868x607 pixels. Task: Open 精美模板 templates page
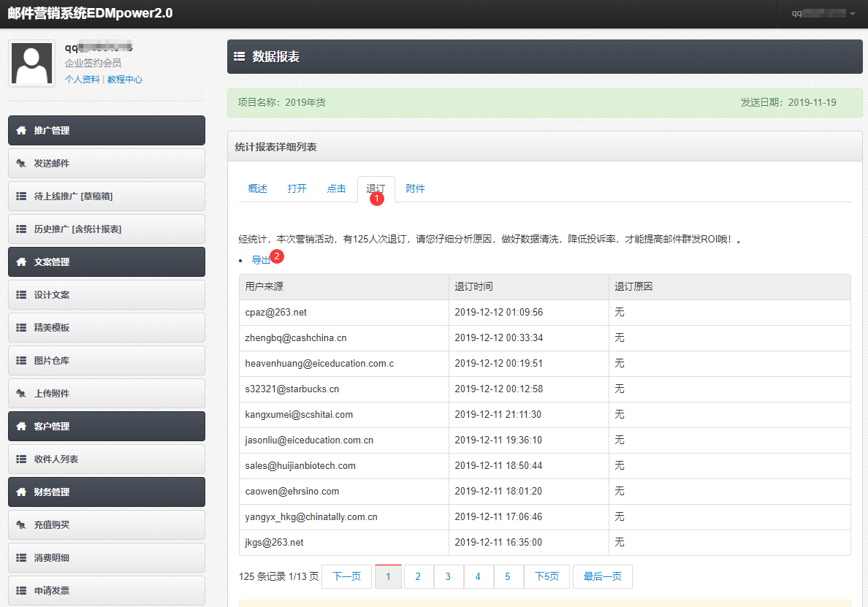(106, 327)
